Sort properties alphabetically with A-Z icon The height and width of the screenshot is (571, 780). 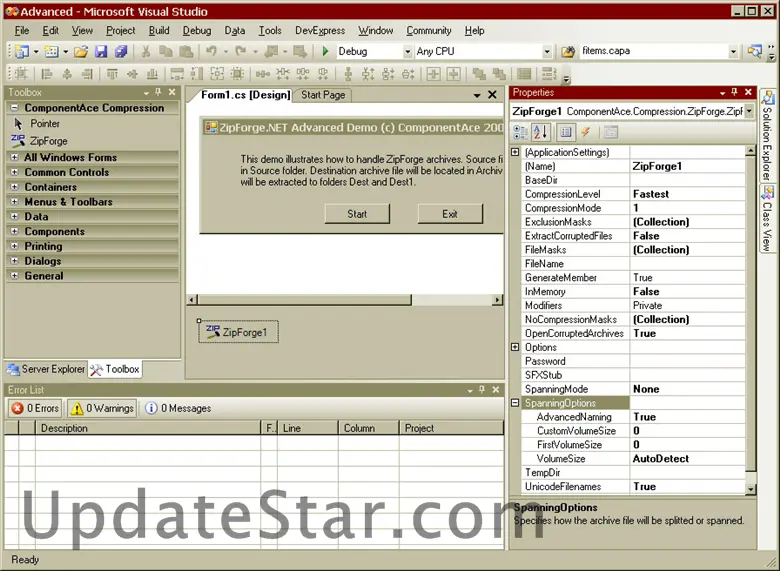point(540,132)
